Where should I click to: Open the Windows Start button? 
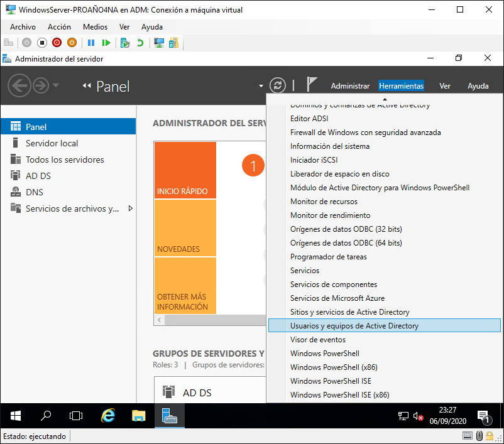point(16,416)
